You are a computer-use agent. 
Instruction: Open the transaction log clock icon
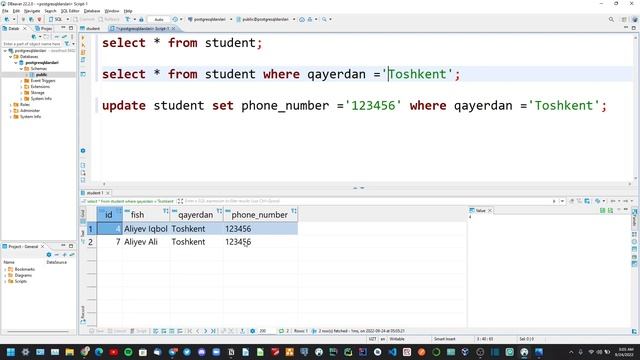coord(175,19)
